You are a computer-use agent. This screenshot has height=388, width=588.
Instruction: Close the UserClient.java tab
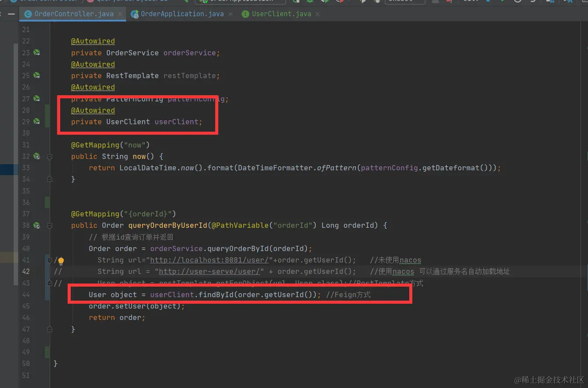point(317,14)
